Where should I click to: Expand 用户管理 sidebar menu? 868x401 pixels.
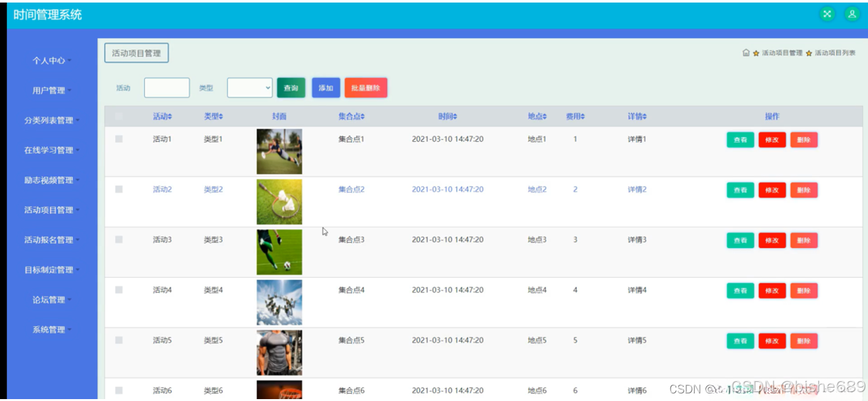click(x=52, y=91)
